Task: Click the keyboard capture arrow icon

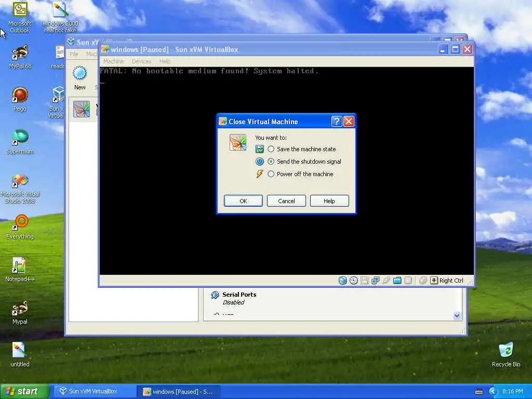Action: 434,280
